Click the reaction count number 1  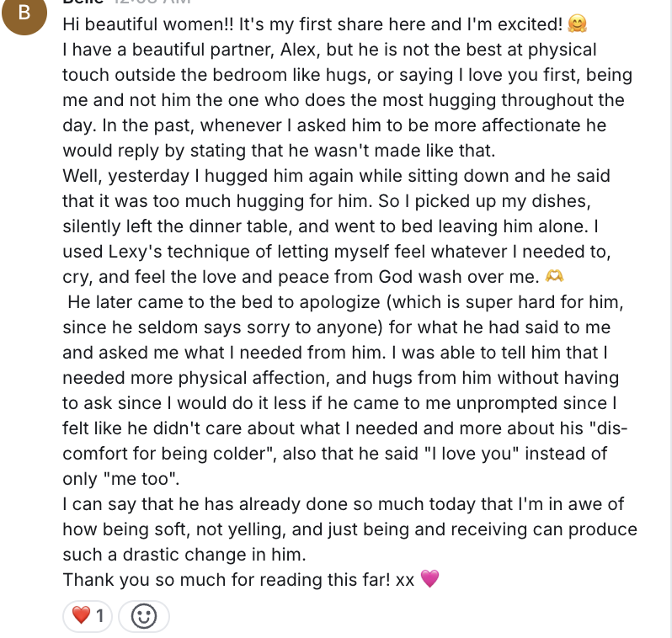pos(100,616)
